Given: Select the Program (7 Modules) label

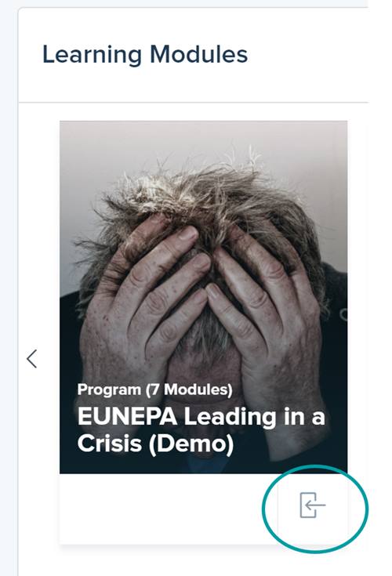Looking at the screenshot, I should click(x=154, y=389).
